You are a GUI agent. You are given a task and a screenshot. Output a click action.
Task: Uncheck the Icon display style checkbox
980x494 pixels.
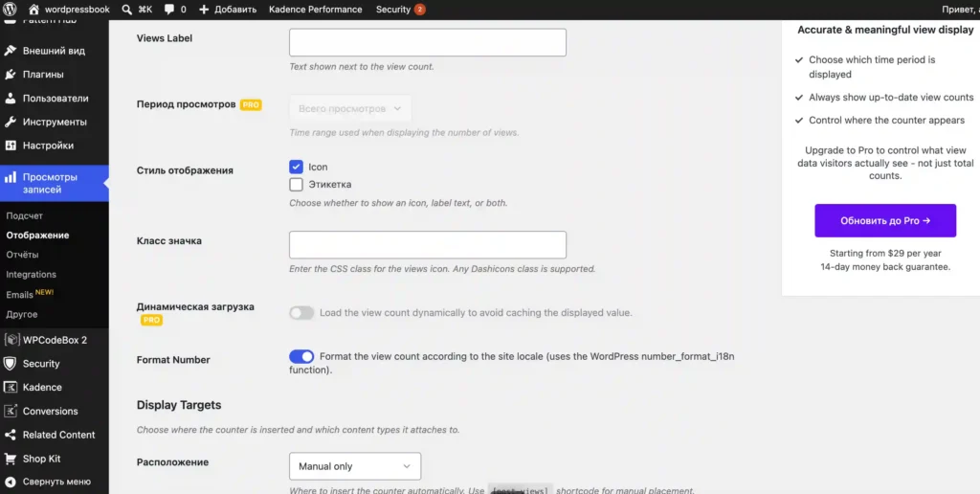(x=297, y=167)
